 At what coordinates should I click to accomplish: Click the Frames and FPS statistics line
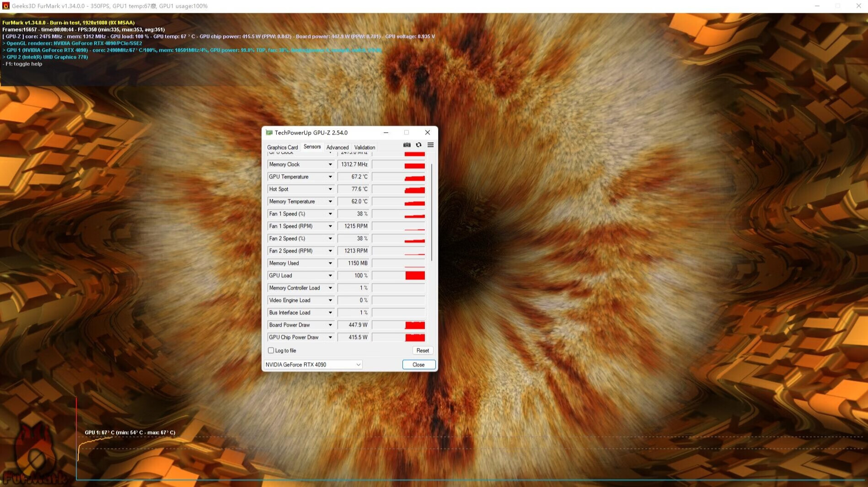point(84,30)
